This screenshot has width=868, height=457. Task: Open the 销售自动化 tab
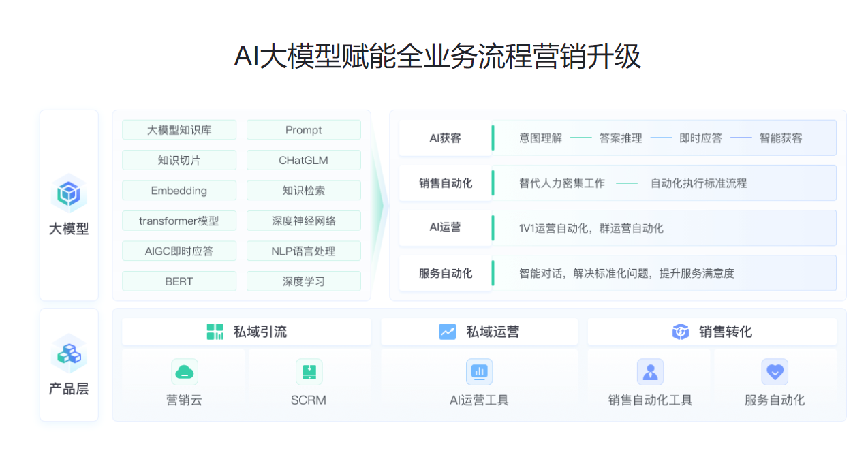(446, 183)
